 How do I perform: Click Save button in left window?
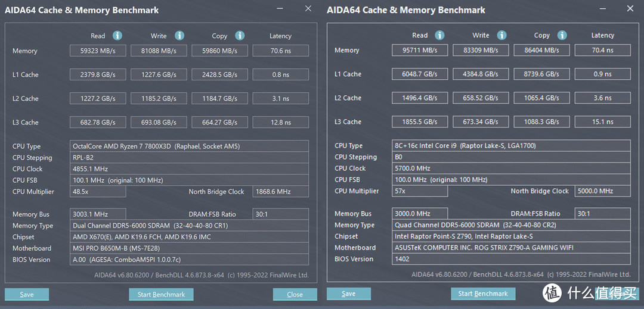pos(27,294)
